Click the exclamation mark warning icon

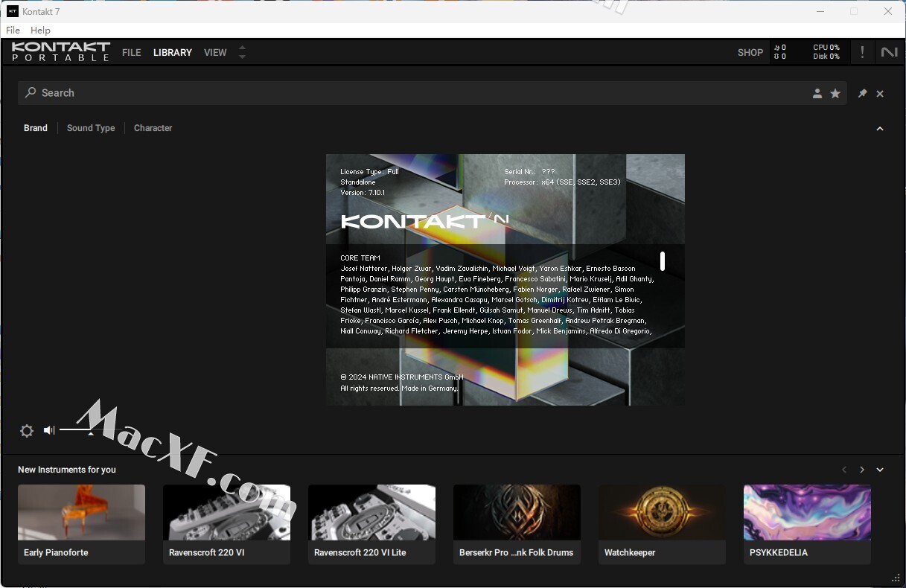[x=862, y=52]
